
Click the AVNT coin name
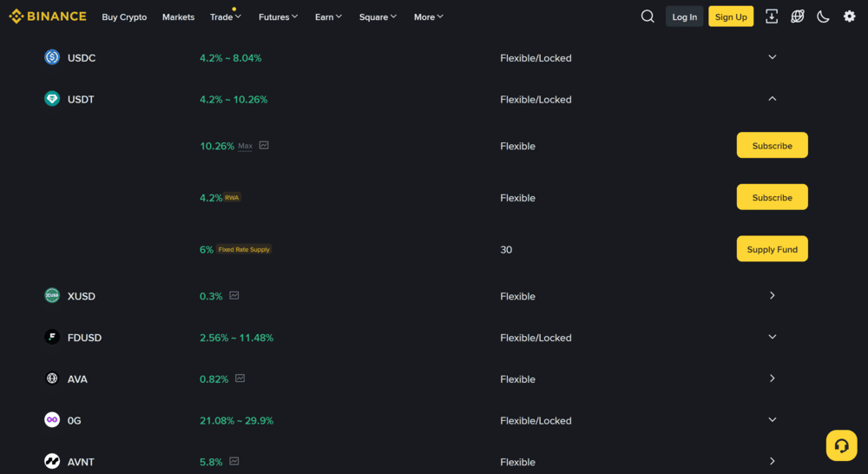[x=81, y=462]
